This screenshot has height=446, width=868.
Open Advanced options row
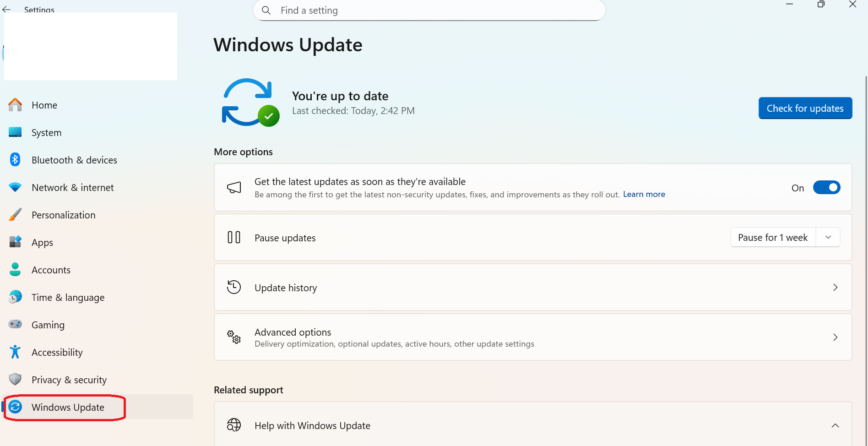(533, 337)
